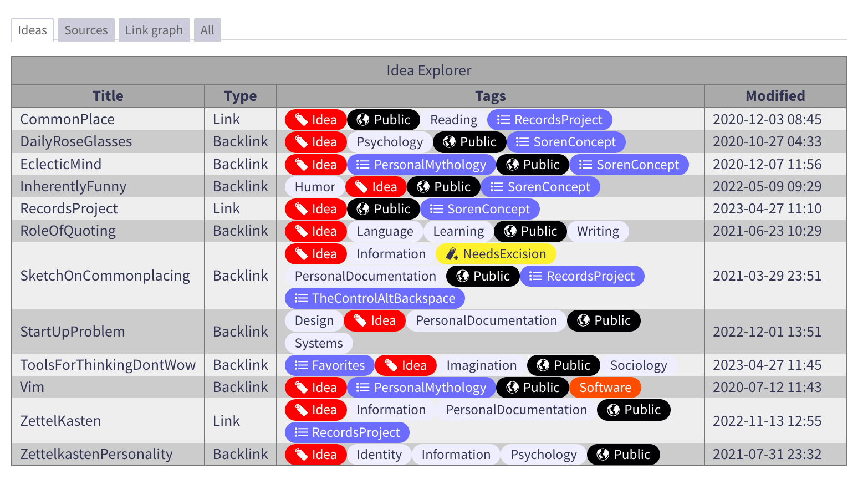Click RecordsProject tag in ZettelKasten row
This screenshot has width=868, height=479.
pos(347,432)
